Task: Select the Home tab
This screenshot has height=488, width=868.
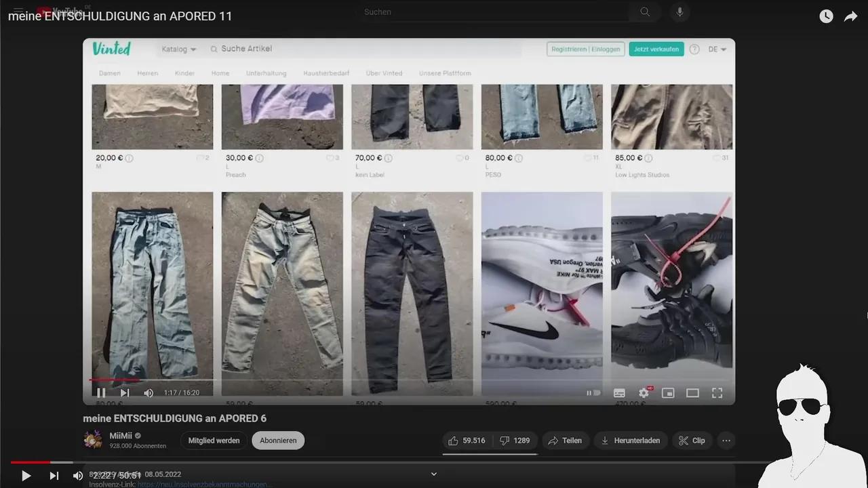Action: click(x=220, y=73)
